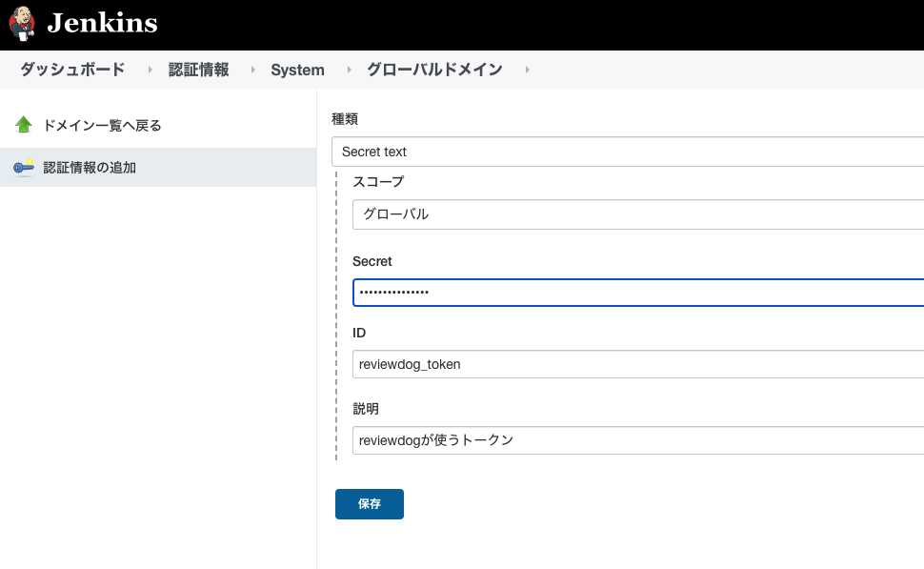This screenshot has width=924, height=569.
Task: Open the 認証情報 breadcrumb
Action: coord(198,70)
